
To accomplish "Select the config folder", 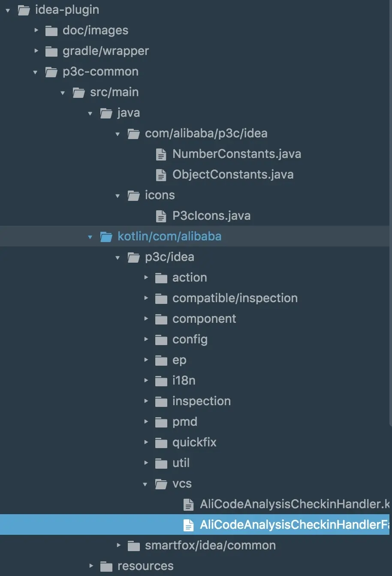I will click(x=190, y=340).
